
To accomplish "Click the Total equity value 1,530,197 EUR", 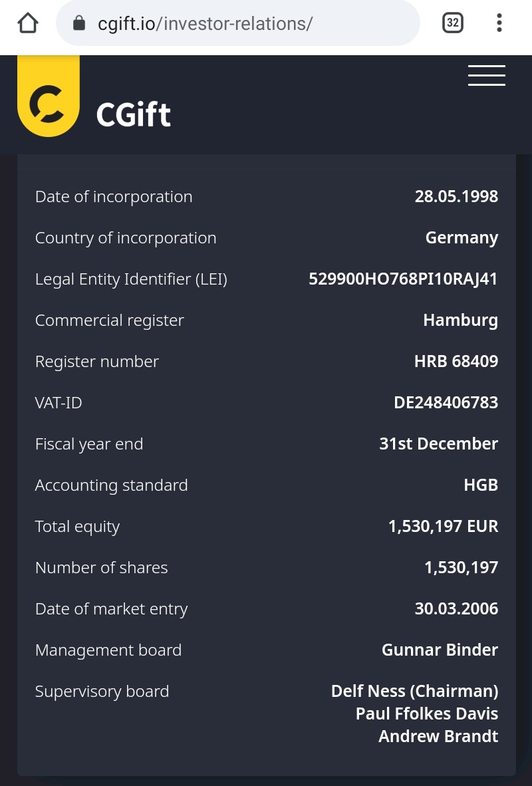I will 443,526.
